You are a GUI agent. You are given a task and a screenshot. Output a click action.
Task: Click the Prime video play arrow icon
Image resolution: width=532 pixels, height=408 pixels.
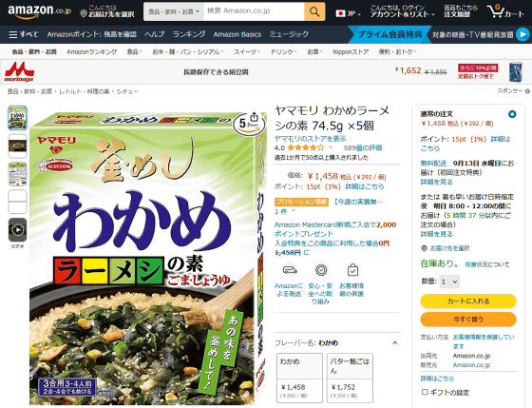[522, 34]
